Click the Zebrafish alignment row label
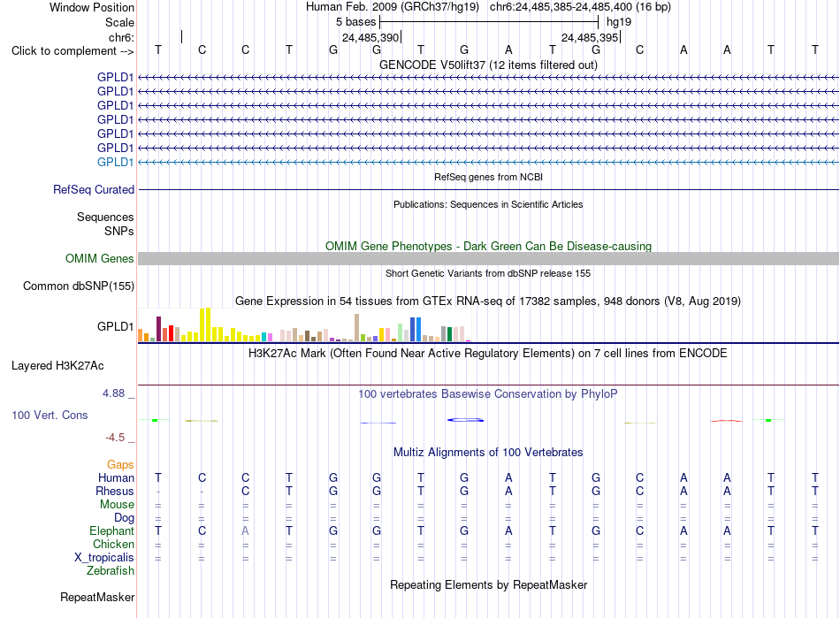 click(x=111, y=571)
